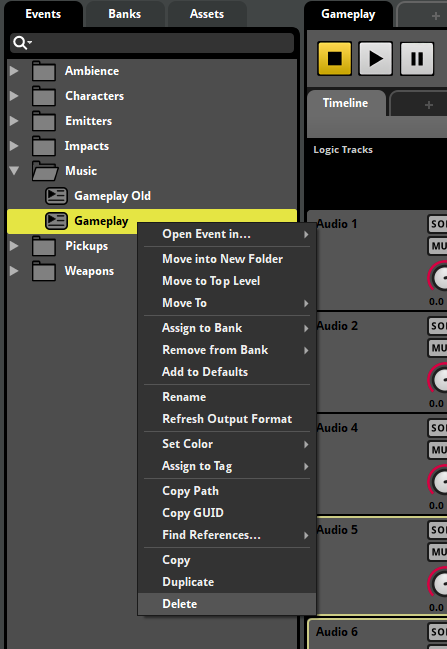Mute the Audio 2 track
The width and height of the screenshot is (447, 649).
(x=438, y=348)
